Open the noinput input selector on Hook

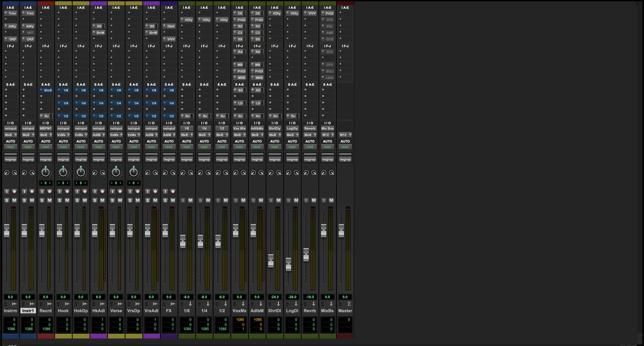click(x=63, y=128)
